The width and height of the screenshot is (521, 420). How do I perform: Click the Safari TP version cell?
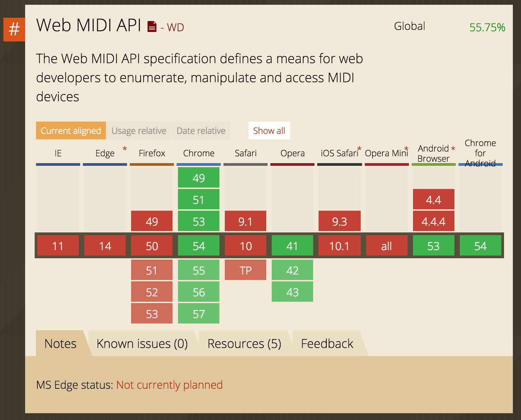[245, 270]
